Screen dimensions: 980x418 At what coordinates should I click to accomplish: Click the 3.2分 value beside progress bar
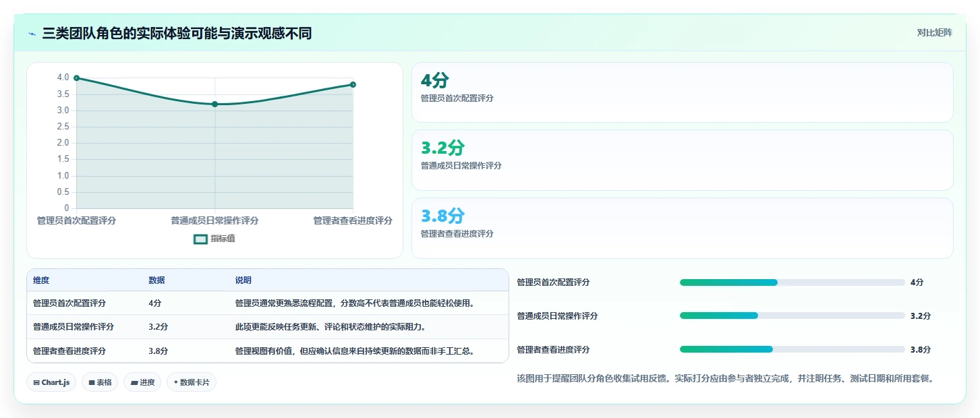coord(920,316)
